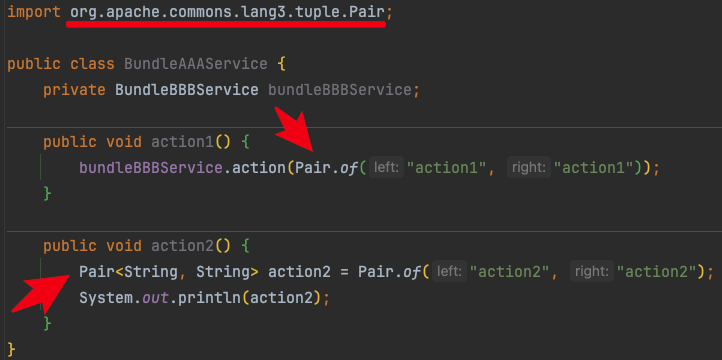Click the action2 method name declaration
This screenshot has height=360, width=722.
pos(182,246)
